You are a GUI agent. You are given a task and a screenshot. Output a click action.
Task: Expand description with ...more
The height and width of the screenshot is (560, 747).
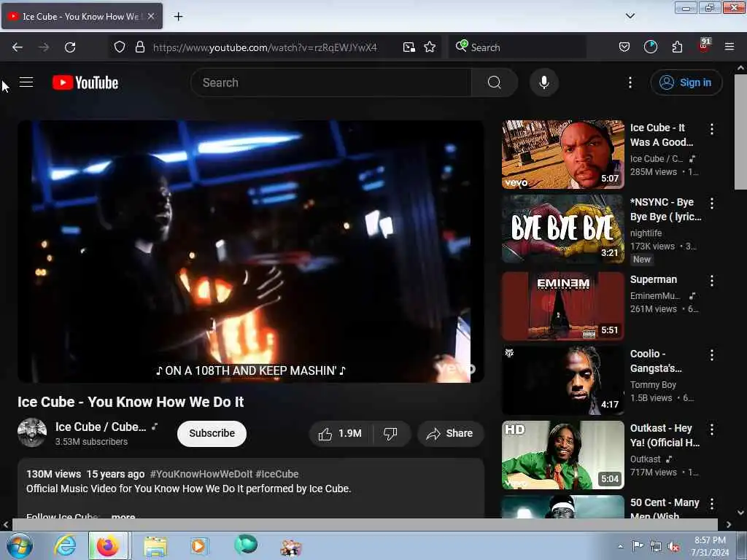tap(123, 516)
